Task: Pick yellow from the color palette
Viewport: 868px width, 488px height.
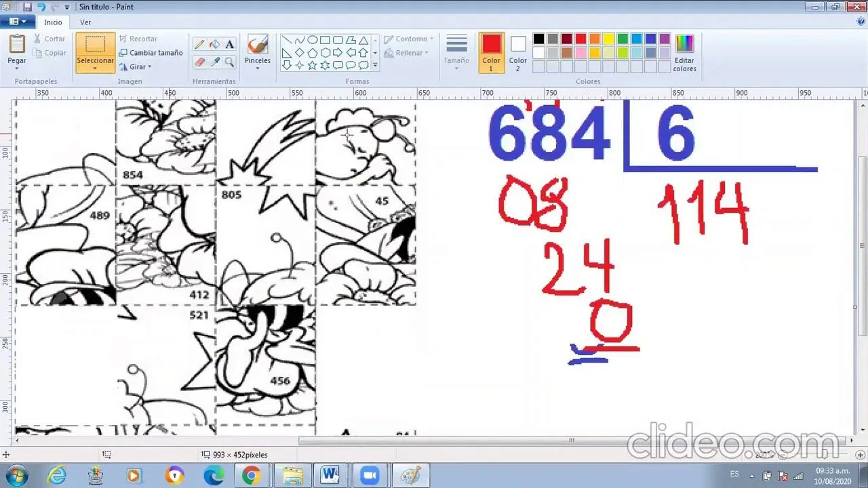Action: point(609,39)
